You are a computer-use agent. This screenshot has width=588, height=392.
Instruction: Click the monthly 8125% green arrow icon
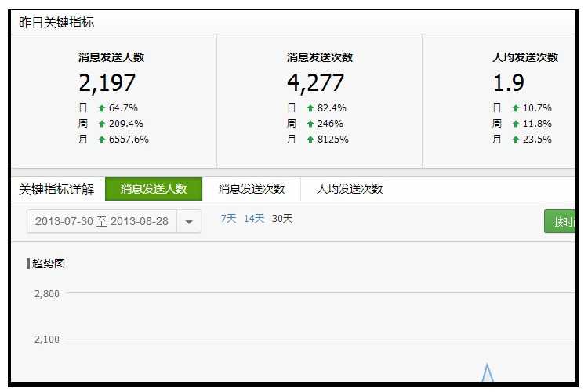click(x=310, y=140)
